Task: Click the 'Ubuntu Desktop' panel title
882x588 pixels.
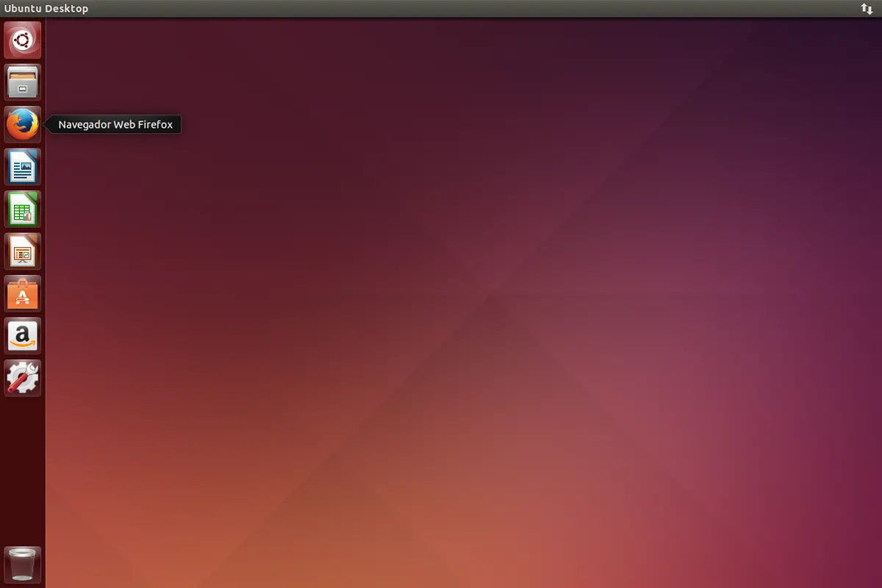Action: coord(46,9)
